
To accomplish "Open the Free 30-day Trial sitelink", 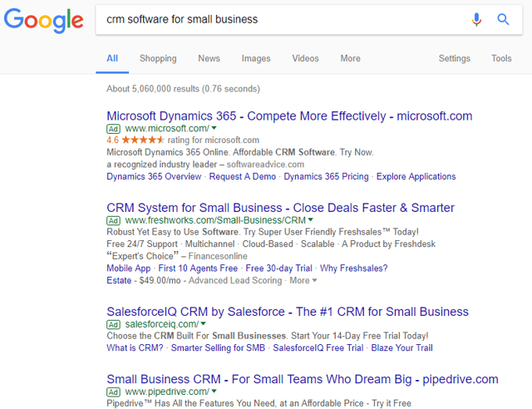I will point(279,269).
